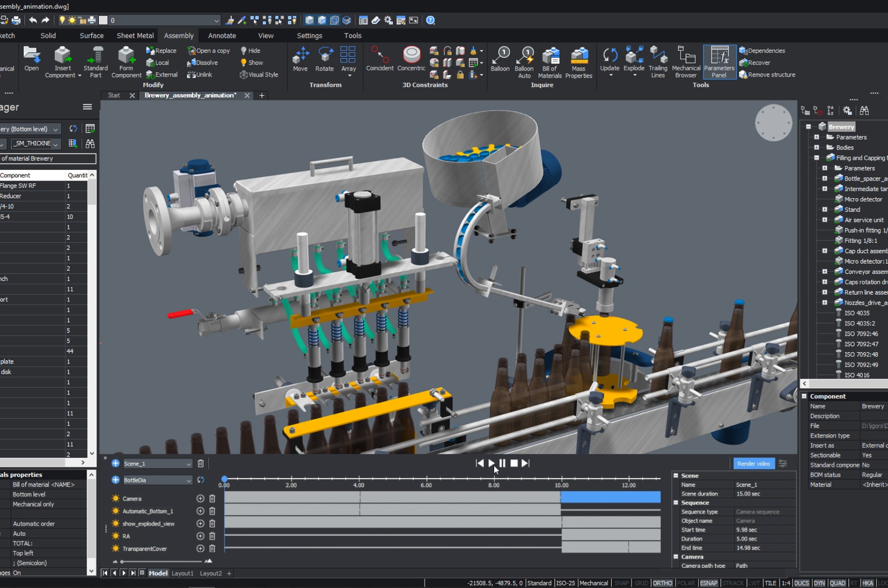Select the Balloon tool
Viewport: 888px width, 588px height.
(500, 56)
